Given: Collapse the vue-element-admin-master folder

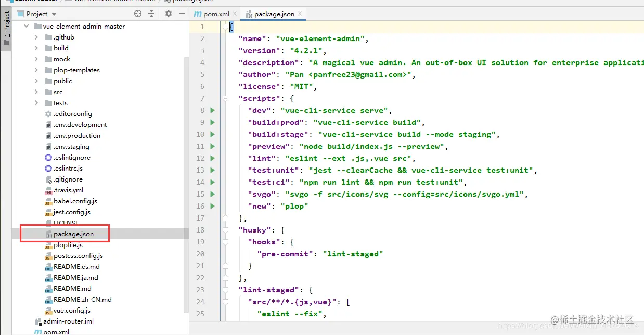Looking at the screenshot, I should click(26, 26).
